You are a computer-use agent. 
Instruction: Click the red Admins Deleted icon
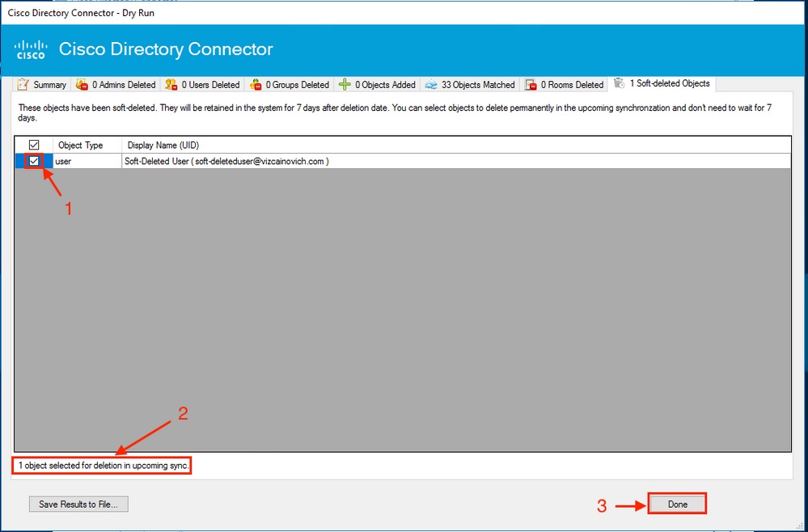coord(81,83)
